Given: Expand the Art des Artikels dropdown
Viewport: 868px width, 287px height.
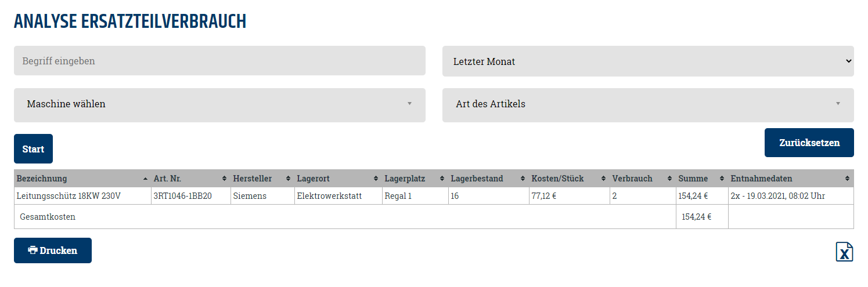Looking at the screenshot, I should coord(648,105).
